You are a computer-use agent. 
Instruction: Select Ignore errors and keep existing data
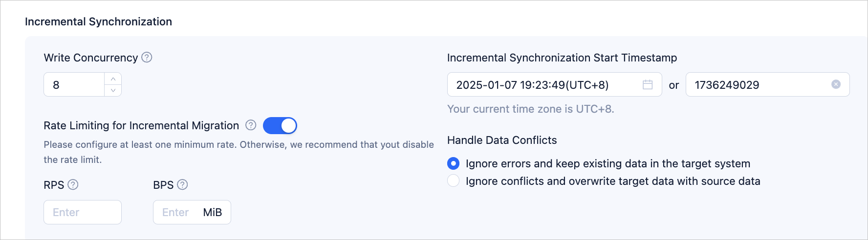pyautogui.click(x=454, y=163)
